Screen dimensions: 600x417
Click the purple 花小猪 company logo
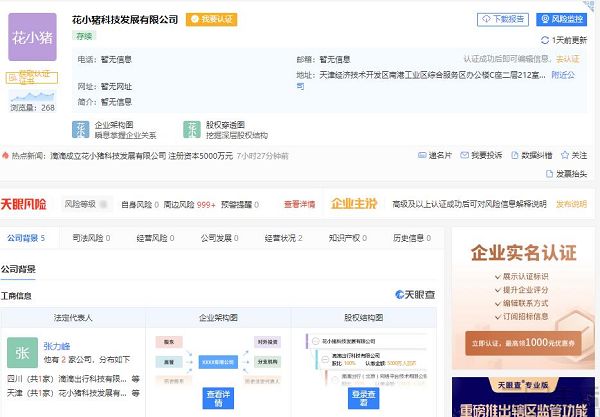point(33,37)
